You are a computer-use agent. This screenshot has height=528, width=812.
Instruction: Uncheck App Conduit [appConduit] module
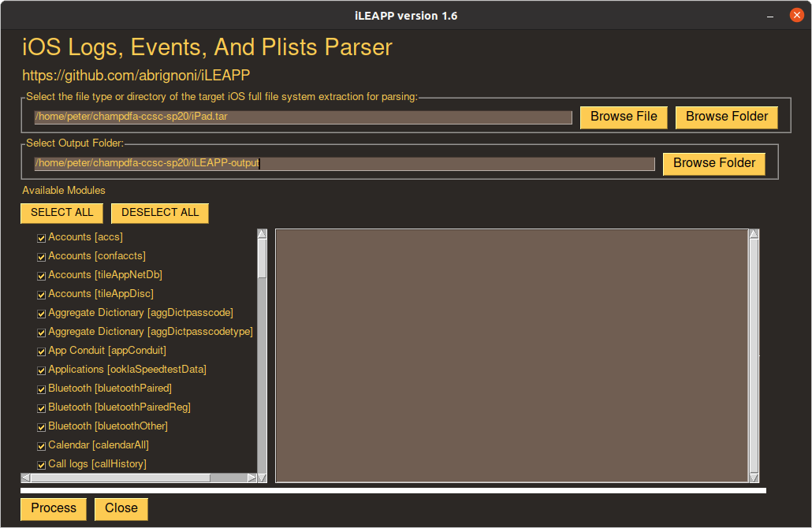42,351
